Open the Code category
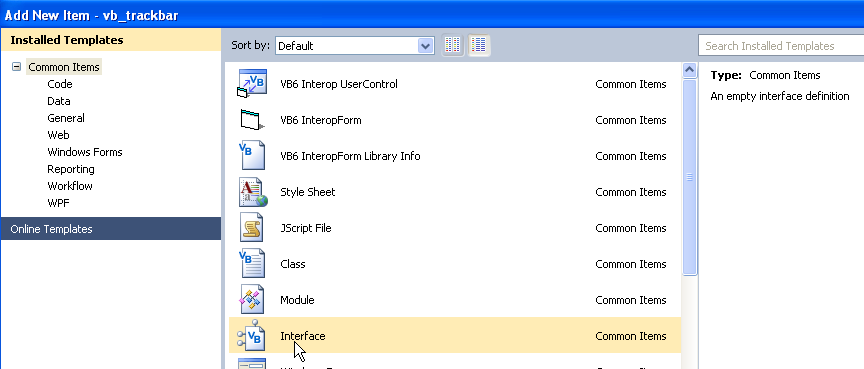This screenshot has width=864, height=369. click(60, 84)
